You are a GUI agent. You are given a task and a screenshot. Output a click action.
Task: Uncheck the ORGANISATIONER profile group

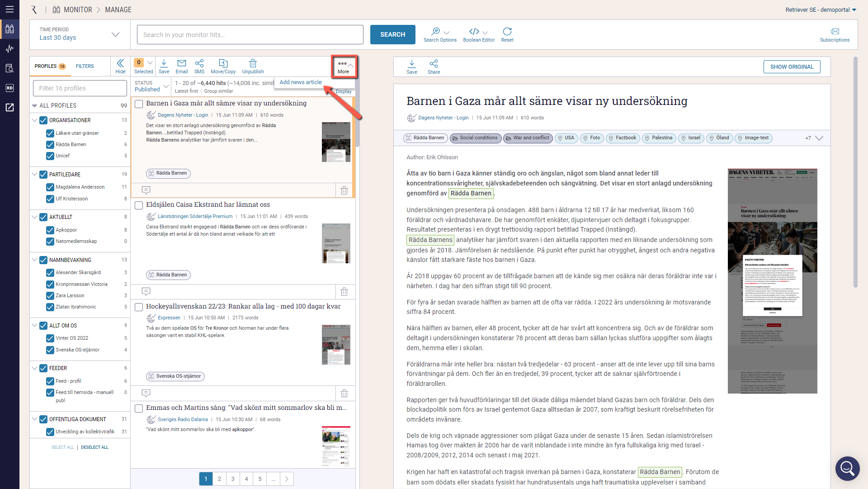point(43,120)
